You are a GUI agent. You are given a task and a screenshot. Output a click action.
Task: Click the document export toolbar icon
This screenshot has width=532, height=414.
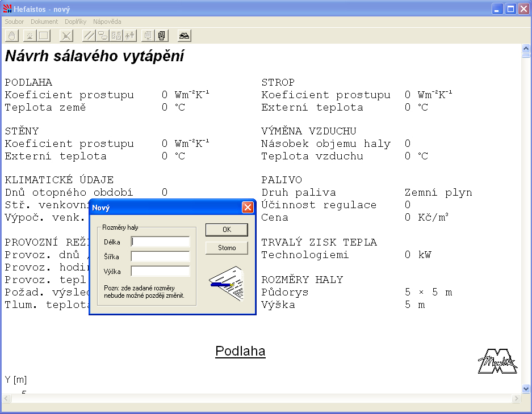[x=148, y=36]
